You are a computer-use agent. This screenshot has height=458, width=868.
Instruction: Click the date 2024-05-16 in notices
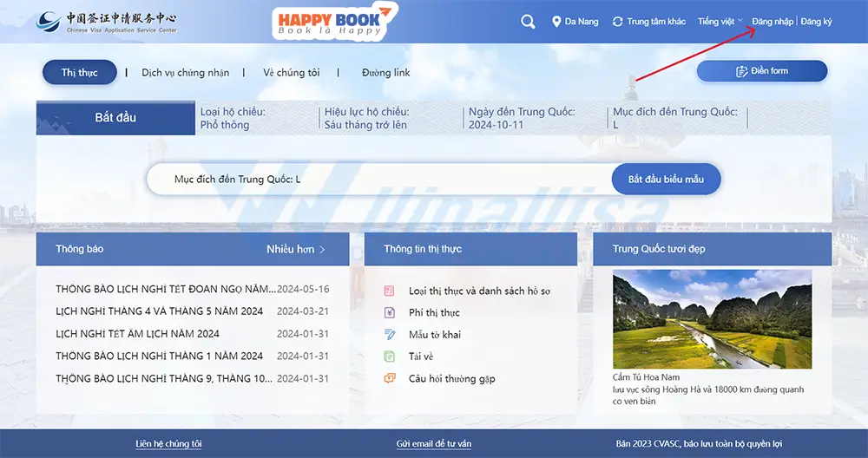pyautogui.click(x=303, y=290)
